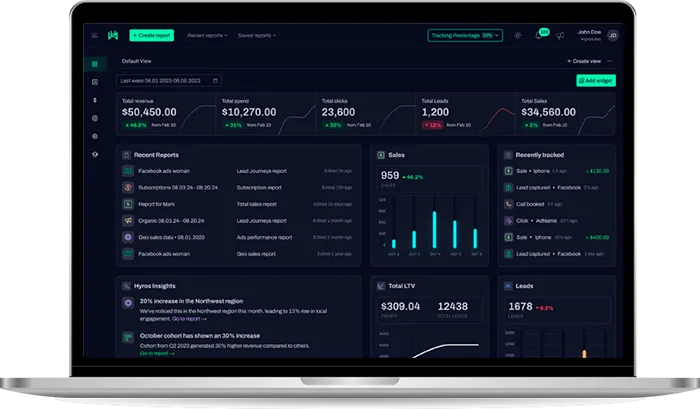Open the dollar sign sidebar icon

pyautogui.click(x=95, y=100)
